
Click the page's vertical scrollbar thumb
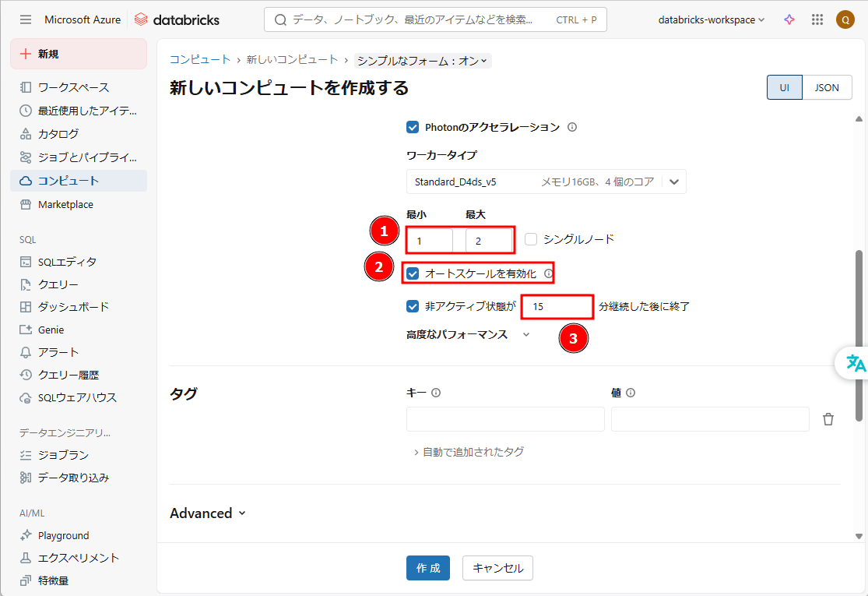[859, 335]
